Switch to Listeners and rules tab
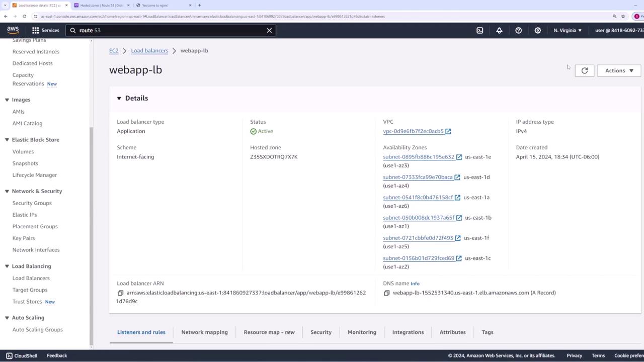Image resolution: width=644 pixels, height=362 pixels. pyautogui.click(x=141, y=332)
